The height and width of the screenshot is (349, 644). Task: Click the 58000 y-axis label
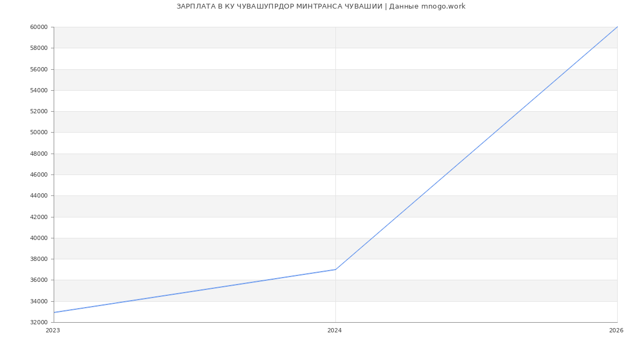(x=39, y=48)
